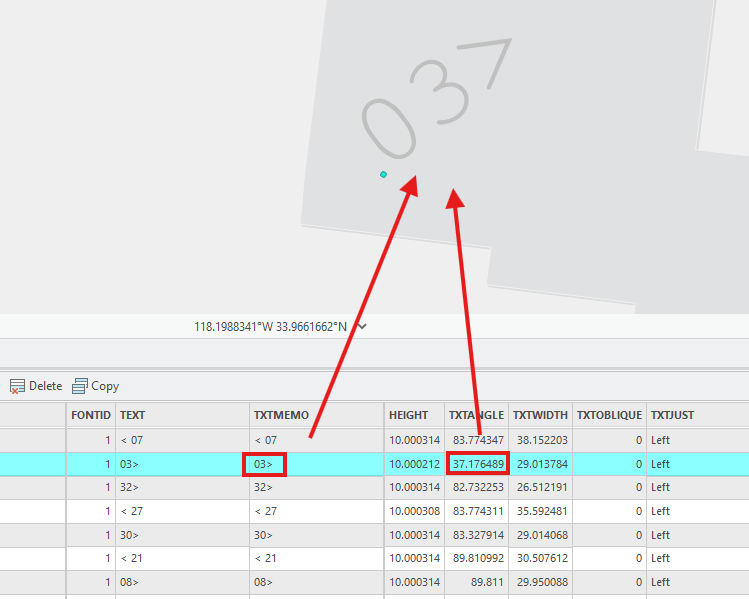Click the TXTOBLIQUE column header
Screen dimensions: 749x599
pos(609,415)
